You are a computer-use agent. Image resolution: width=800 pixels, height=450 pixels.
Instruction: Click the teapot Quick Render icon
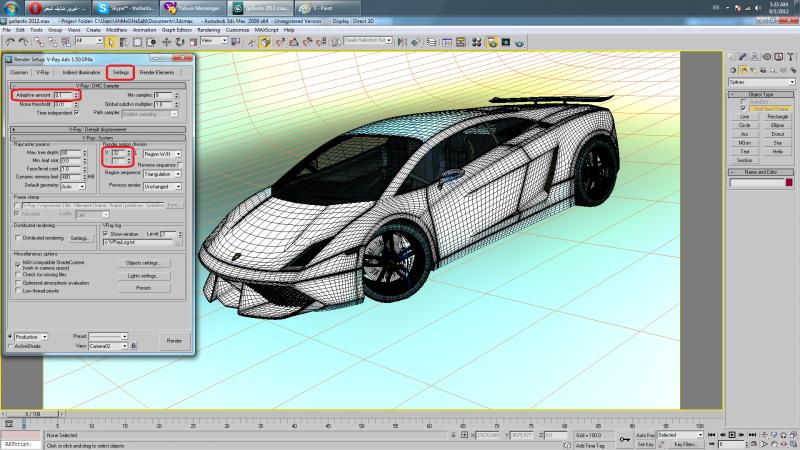click(x=520, y=41)
